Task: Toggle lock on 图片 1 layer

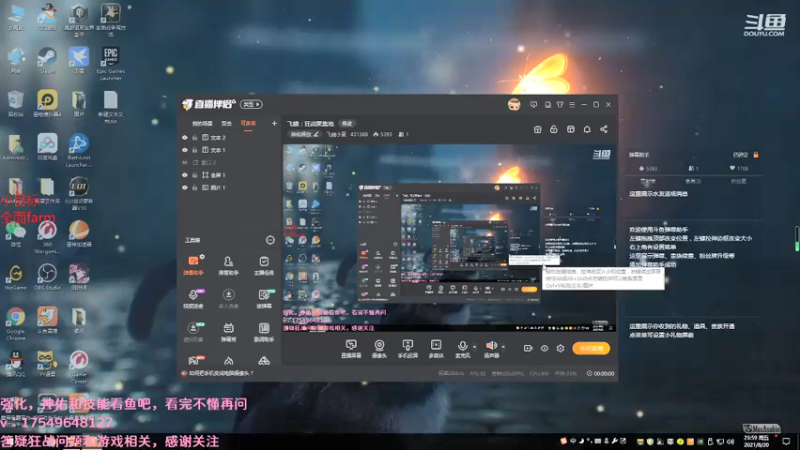Action: (x=195, y=187)
